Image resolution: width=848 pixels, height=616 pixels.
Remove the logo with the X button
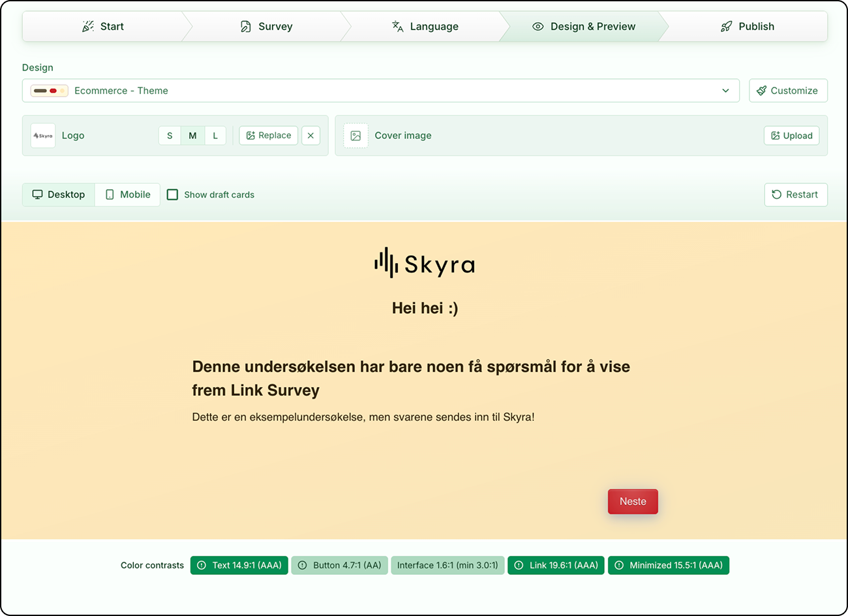pos(310,136)
